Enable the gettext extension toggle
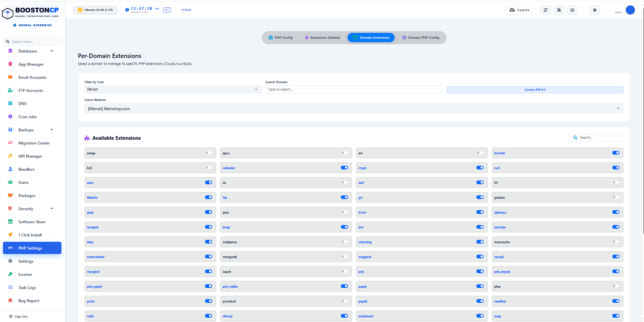Screen dimensions: 644x322 (616, 197)
